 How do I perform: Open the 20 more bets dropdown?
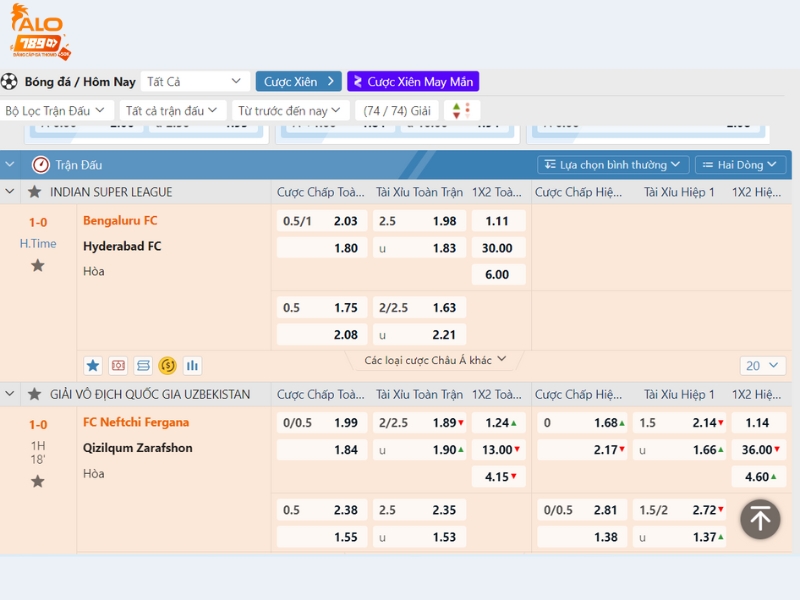(762, 365)
